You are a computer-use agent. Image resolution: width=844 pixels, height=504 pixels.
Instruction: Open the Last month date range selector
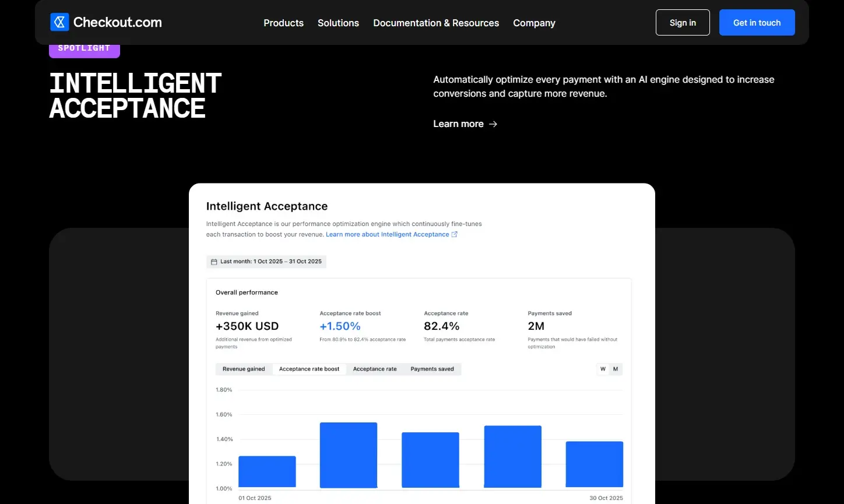[266, 262]
